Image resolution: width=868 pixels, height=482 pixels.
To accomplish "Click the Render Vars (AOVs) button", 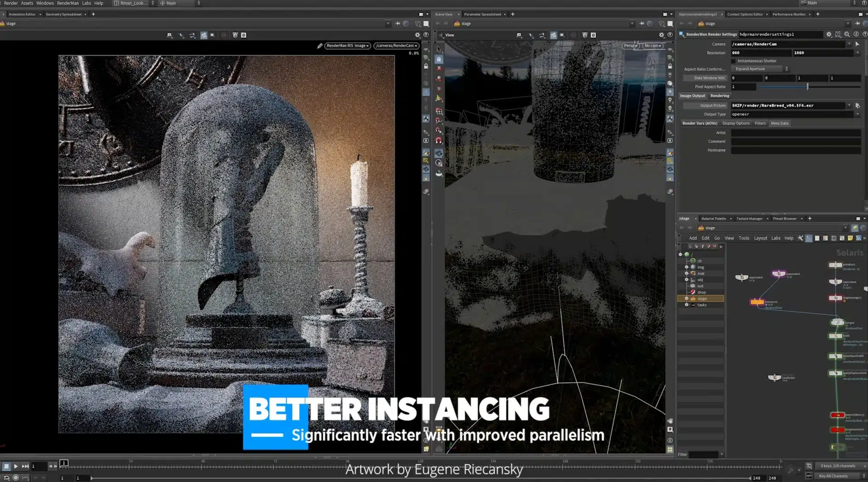I will [699, 123].
